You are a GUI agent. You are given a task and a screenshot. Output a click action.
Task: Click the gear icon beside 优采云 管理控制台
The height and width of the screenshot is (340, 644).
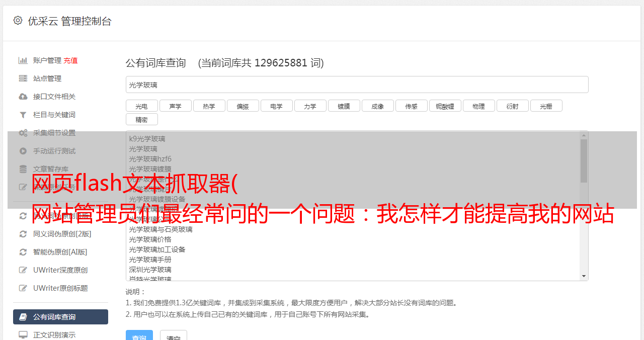point(18,21)
